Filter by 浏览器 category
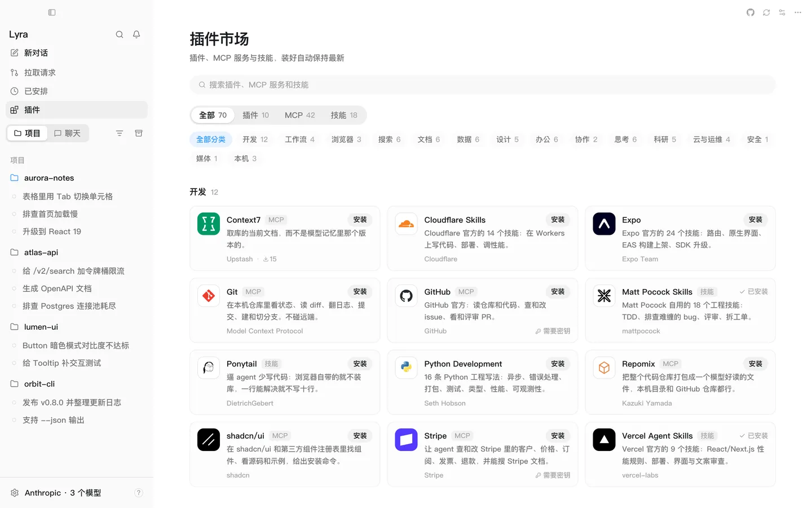This screenshot has width=812, height=508. pyautogui.click(x=346, y=139)
